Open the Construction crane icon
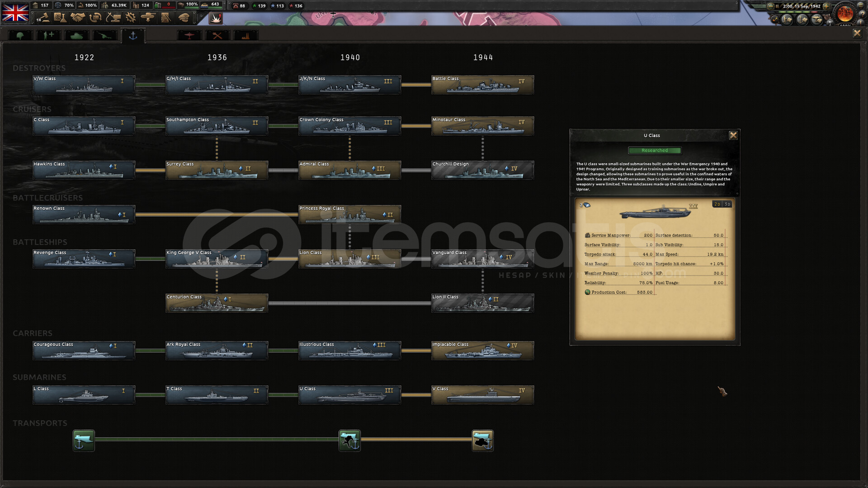868x488 pixels. [x=113, y=18]
